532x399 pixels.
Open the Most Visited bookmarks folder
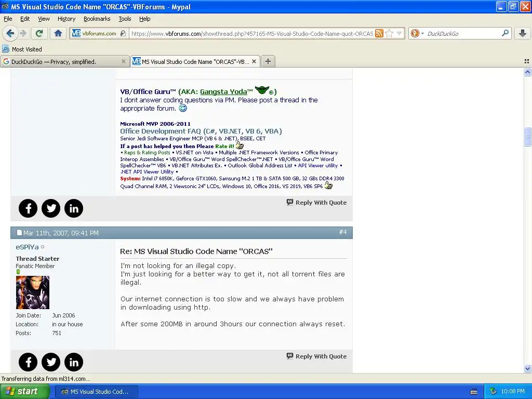click(22, 49)
